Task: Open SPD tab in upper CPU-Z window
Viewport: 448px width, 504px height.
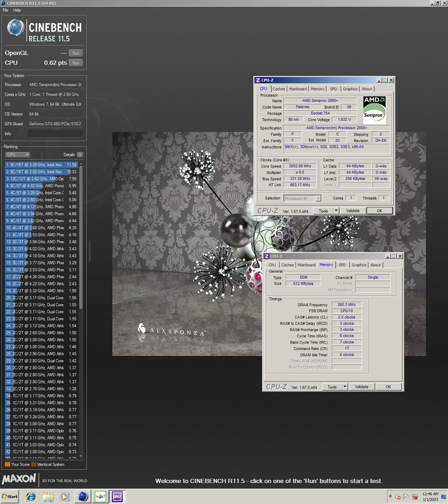Action: [x=334, y=89]
